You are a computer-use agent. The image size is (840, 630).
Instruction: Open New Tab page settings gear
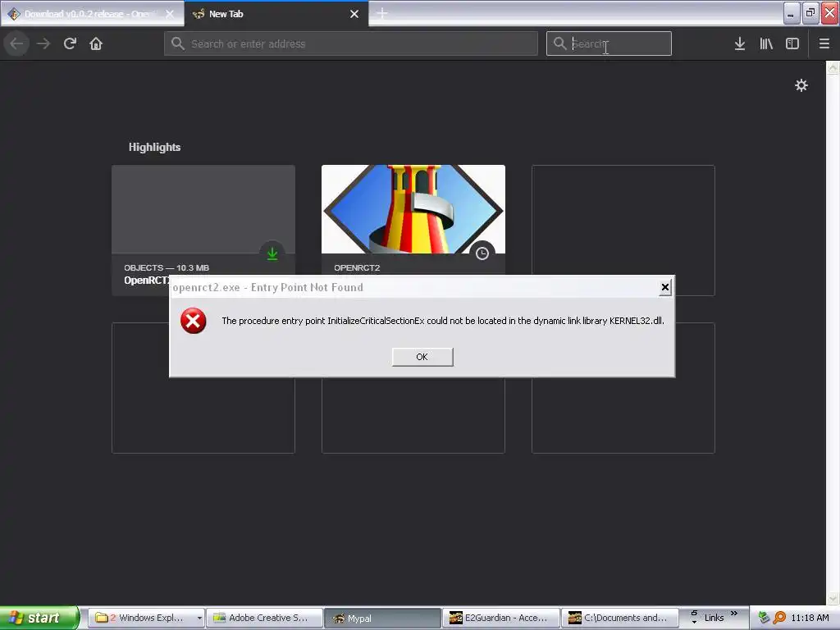pos(801,85)
